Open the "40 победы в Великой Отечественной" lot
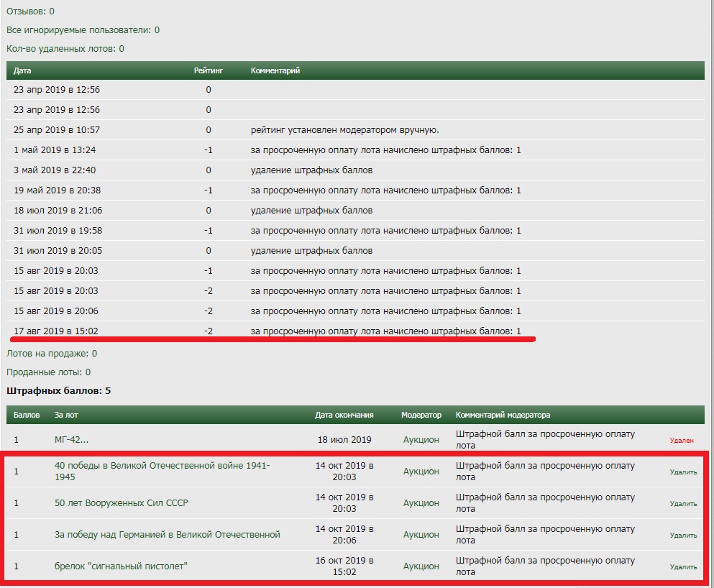This screenshot has width=714, height=588. [x=162, y=466]
